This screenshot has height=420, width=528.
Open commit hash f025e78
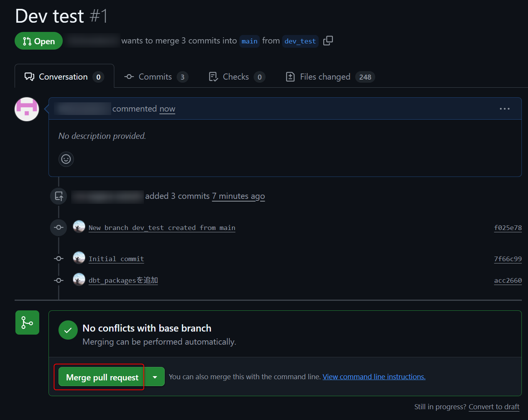coord(508,228)
